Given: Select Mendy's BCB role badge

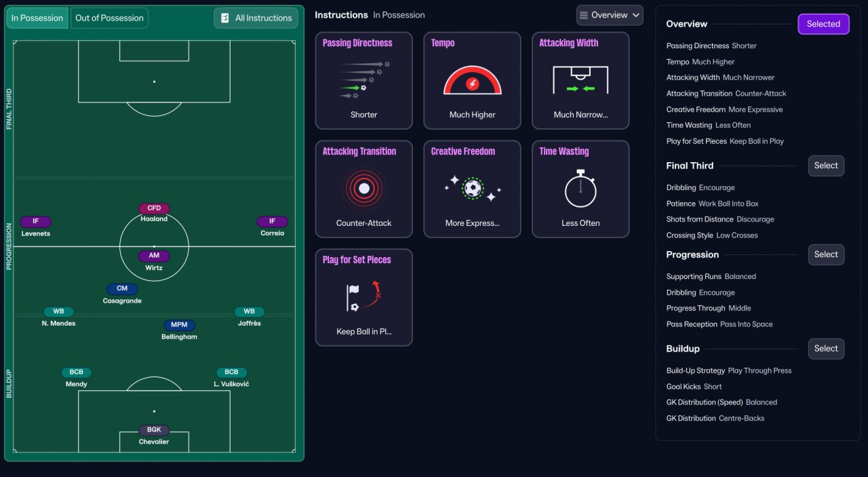Looking at the screenshot, I should [77, 372].
